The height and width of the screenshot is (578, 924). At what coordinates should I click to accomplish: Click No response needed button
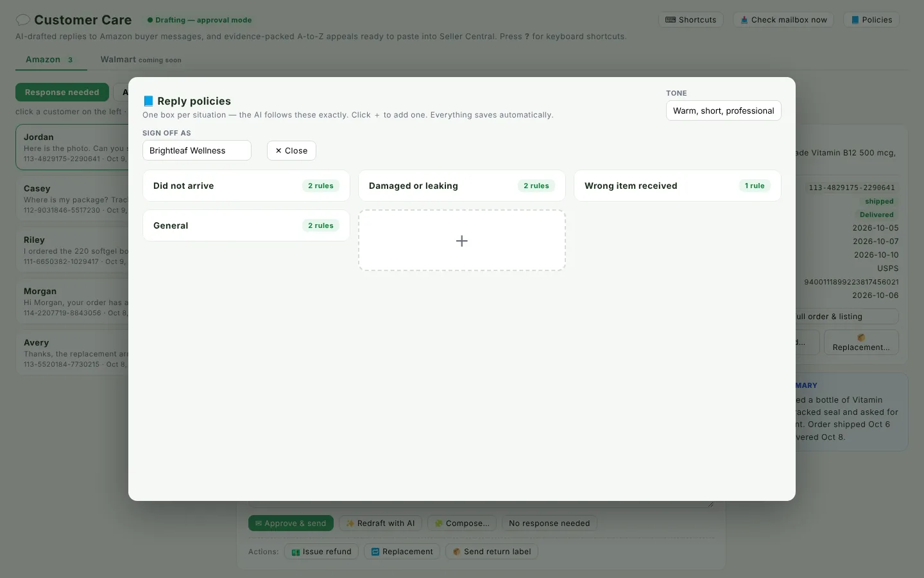[549, 523]
